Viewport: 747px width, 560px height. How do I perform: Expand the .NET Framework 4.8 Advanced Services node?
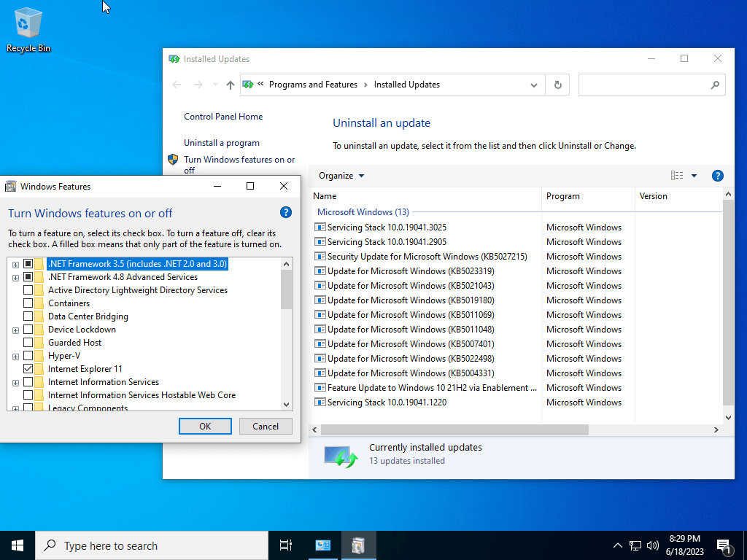(16, 278)
